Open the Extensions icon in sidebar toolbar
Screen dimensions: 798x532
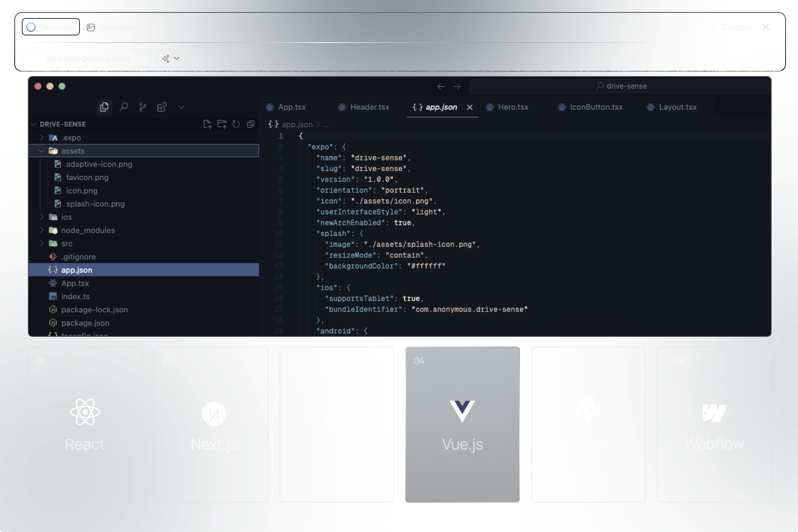point(162,107)
